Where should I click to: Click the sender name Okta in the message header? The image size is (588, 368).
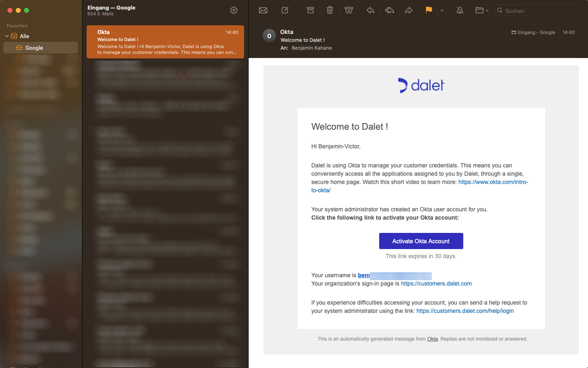tap(287, 32)
